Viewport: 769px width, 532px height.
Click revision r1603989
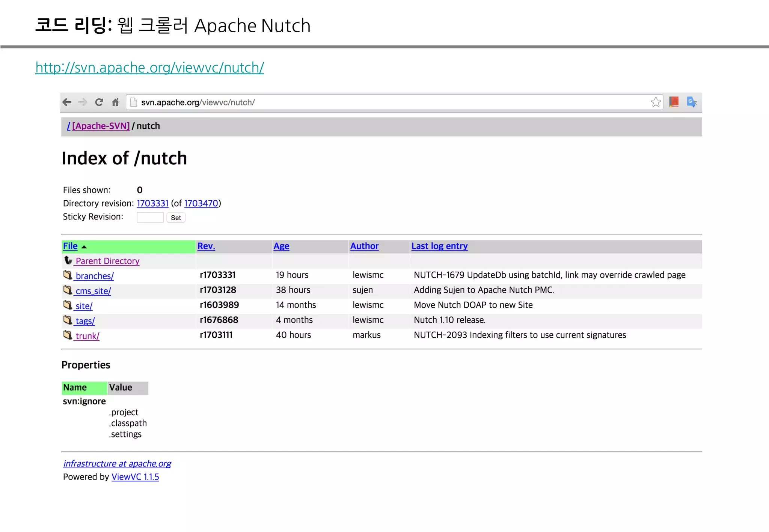219,305
